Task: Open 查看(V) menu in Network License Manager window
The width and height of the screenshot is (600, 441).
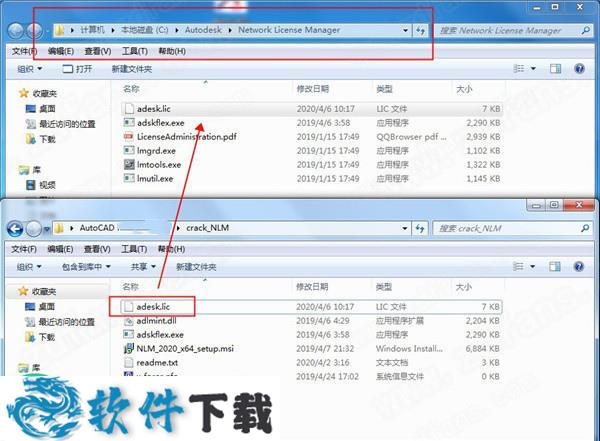Action: click(98, 51)
